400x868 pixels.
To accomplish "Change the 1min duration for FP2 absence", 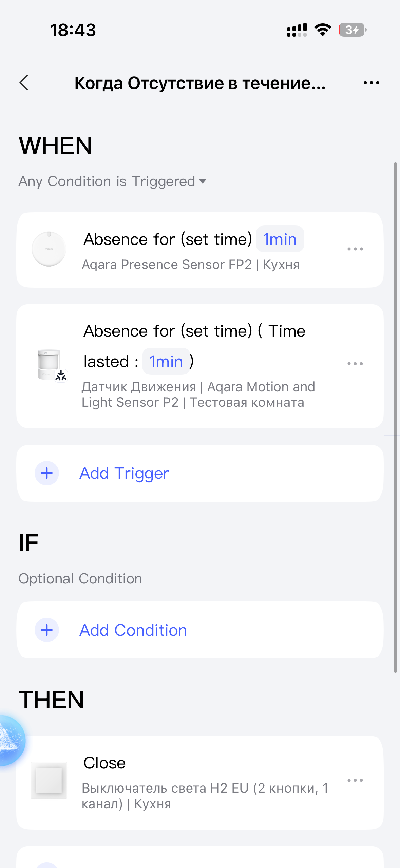I will pos(280,239).
